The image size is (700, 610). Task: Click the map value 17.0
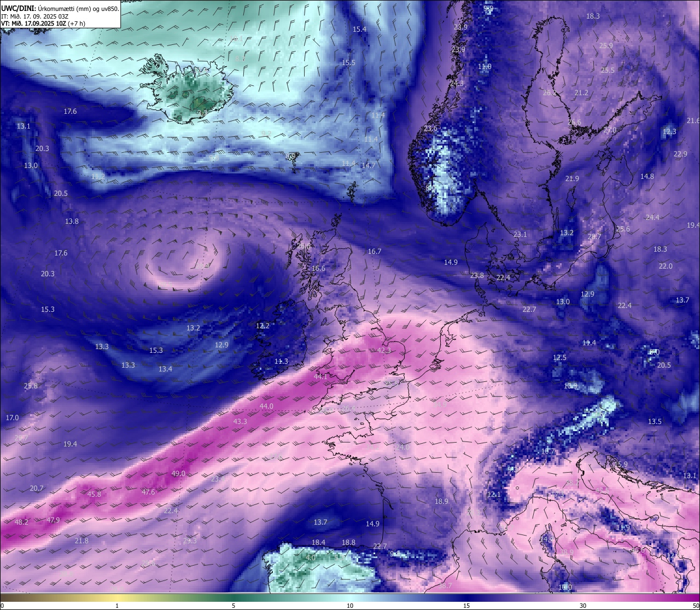[12, 417]
